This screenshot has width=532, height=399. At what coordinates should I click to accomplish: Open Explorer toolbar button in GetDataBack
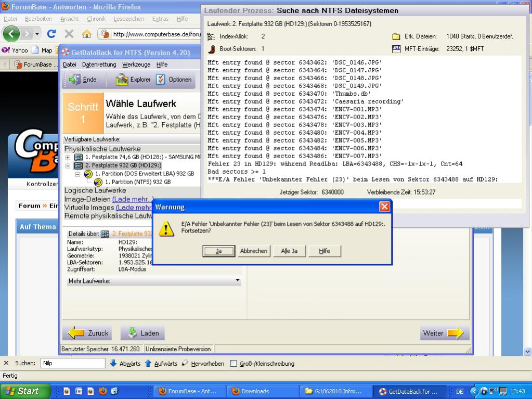pos(133,80)
